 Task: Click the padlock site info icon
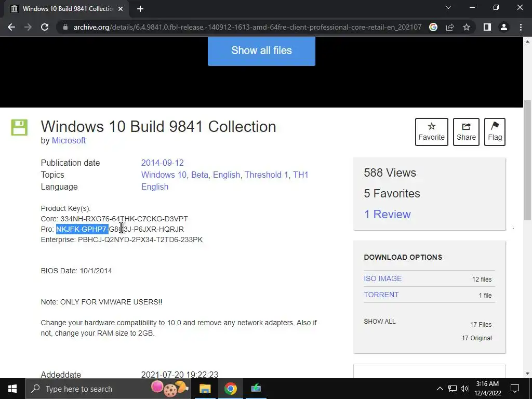(x=65, y=27)
